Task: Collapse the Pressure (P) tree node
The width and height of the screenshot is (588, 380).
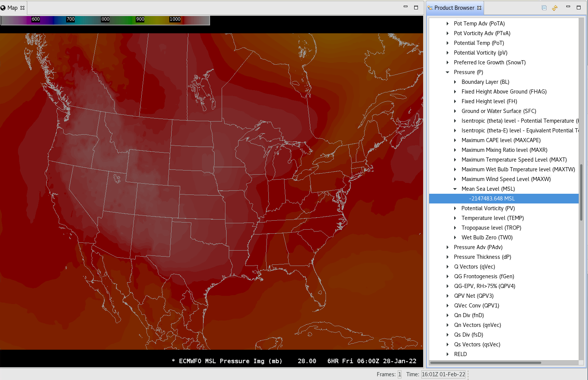Action: click(x=447, y=72)
